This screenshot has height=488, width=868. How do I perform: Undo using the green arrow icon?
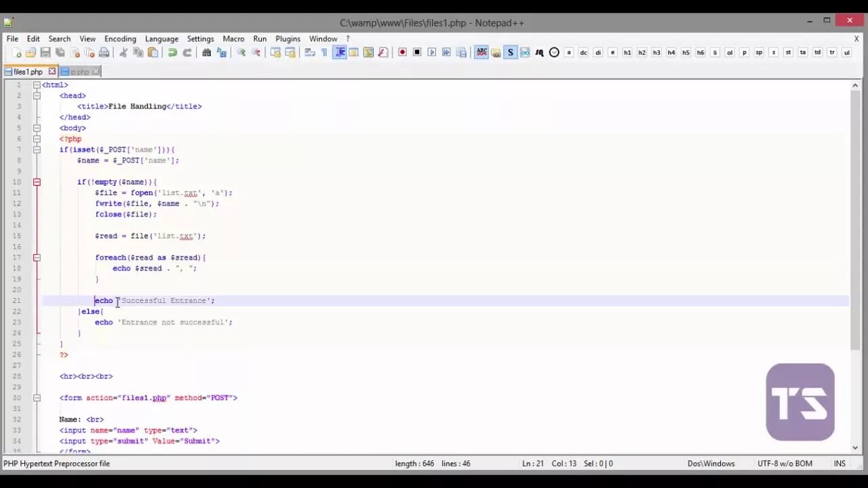coord(172,52)
